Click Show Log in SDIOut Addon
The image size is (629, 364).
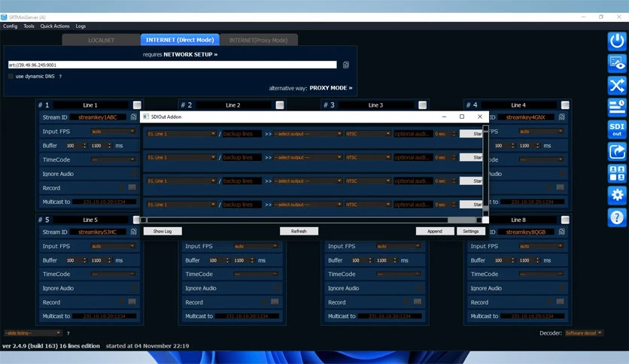[163, 232]
